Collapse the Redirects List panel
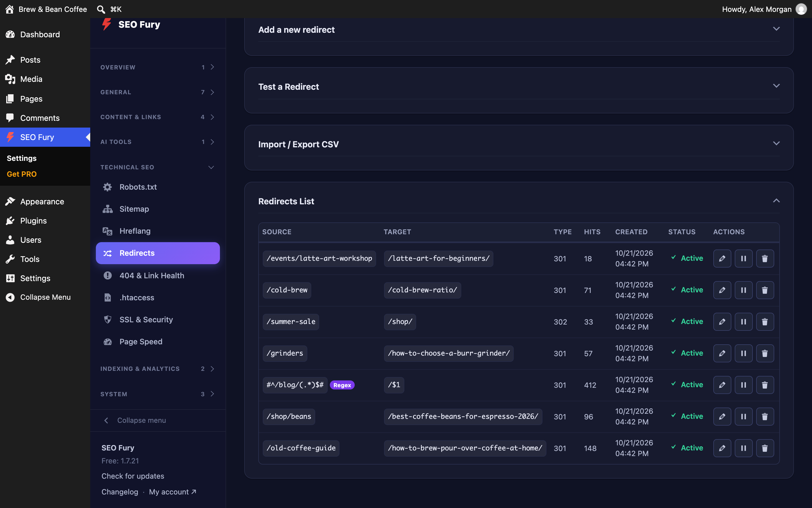Screen dimensions: 812x508 (x=776, y=201)
